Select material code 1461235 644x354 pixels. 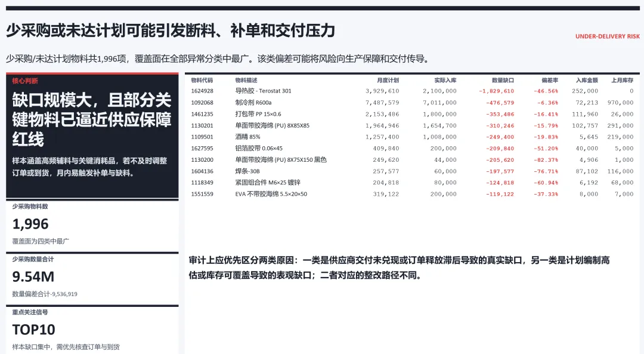[202, 114]
